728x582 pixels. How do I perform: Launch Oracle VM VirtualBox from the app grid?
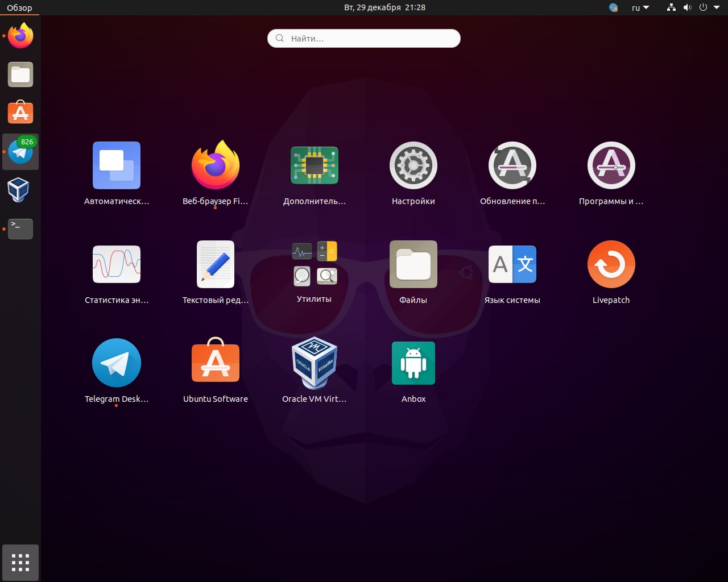[x=315, y=371]
